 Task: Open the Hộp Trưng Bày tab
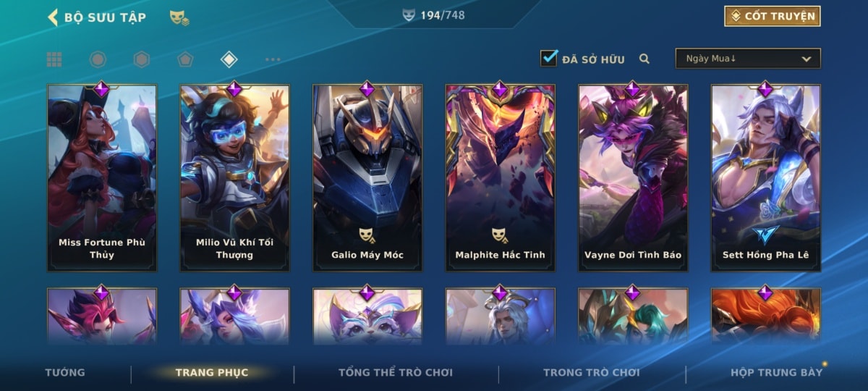pos(777,372)
